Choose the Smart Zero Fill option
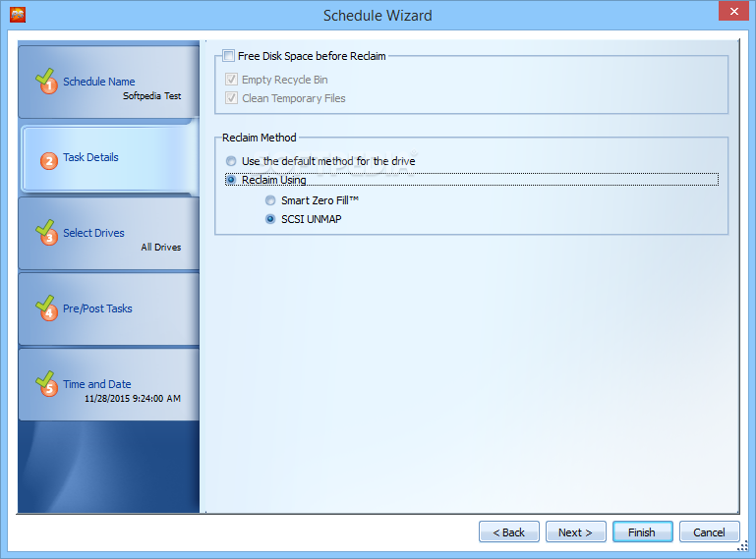The width and height of the screenshot is (756, 559). pyautogui.click(x=270, y=200)
